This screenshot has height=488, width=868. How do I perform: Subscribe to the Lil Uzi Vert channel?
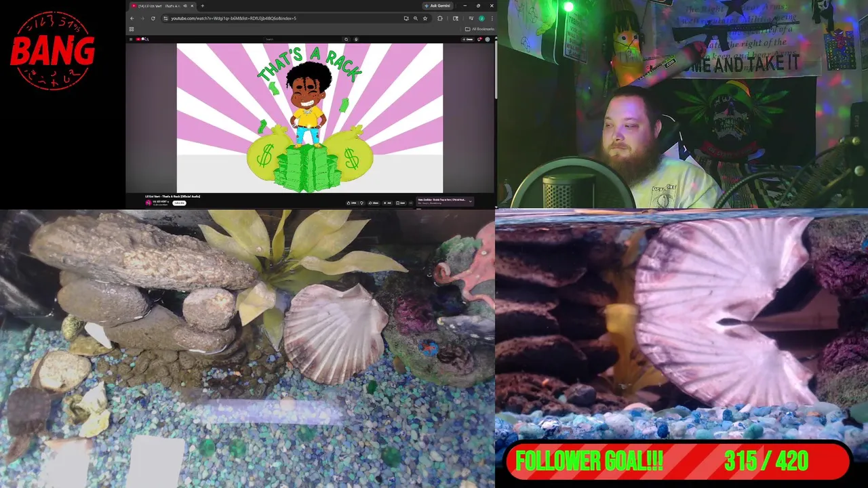[x=180, y=203]
